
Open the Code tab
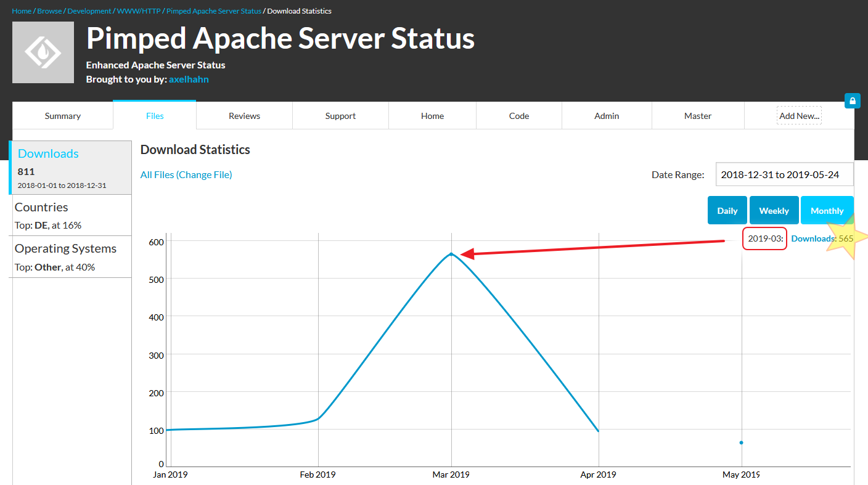click(x=519, y=116)
